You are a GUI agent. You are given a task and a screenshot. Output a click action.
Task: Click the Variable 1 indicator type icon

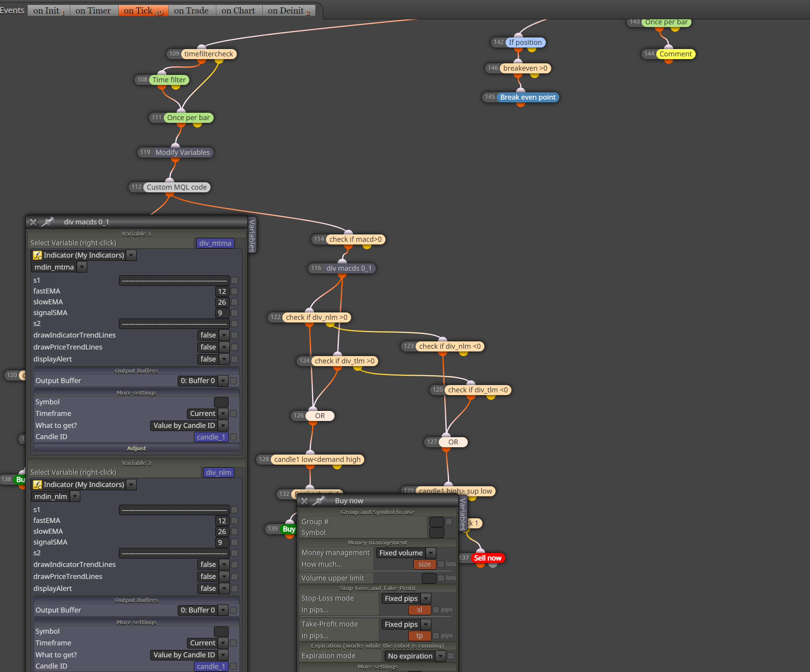pos(37,255)
